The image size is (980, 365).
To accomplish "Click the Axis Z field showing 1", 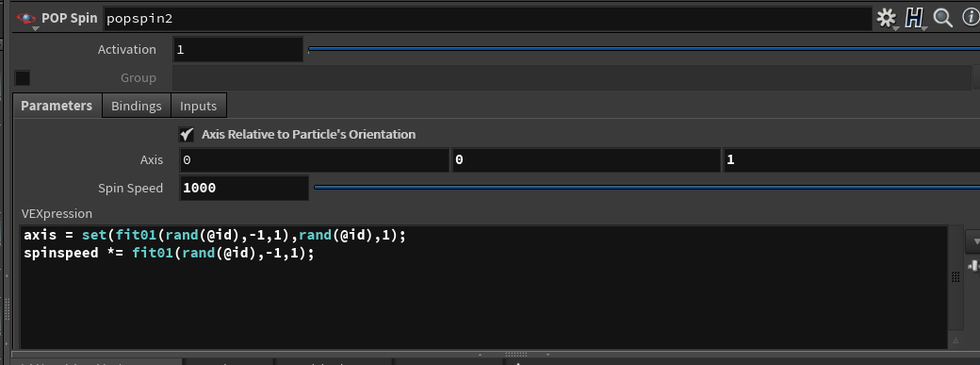I will [852, 160].
